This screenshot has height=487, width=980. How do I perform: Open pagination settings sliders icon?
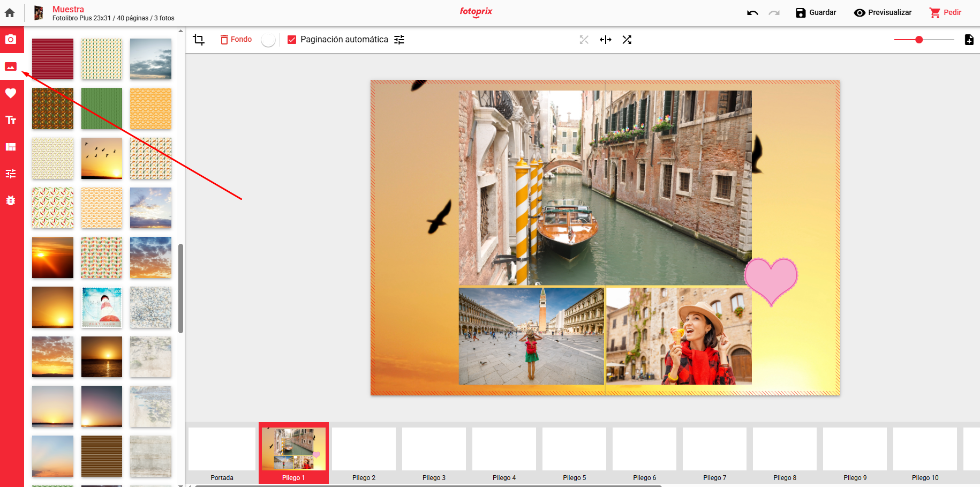[x=399, y=40]
